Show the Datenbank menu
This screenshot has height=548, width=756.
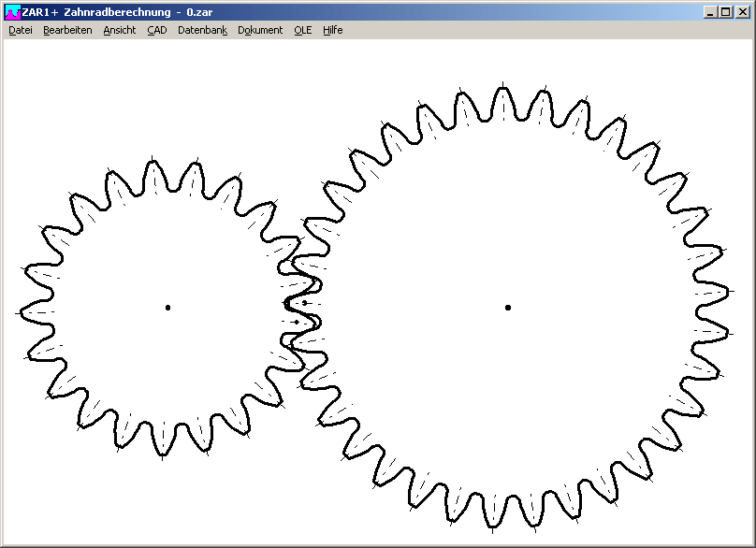click(x=202, y=30)
